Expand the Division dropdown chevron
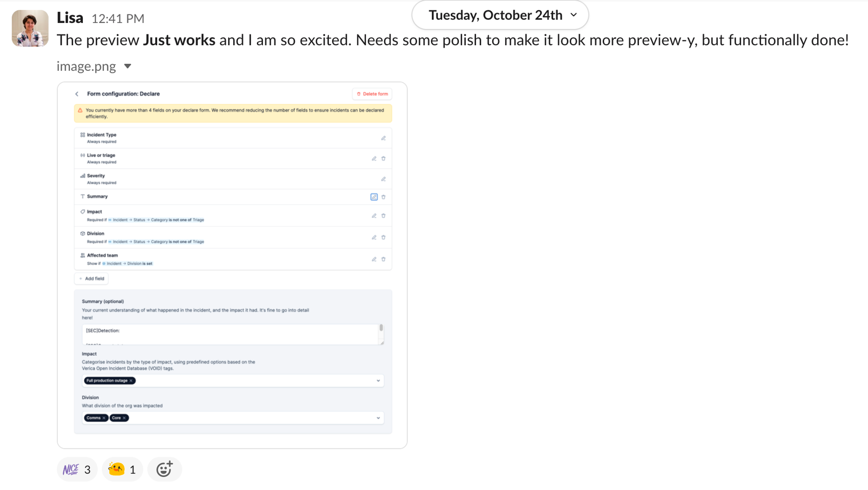Image resolution: width=868 pixels, height=490 pixels. tap(378, 418)
